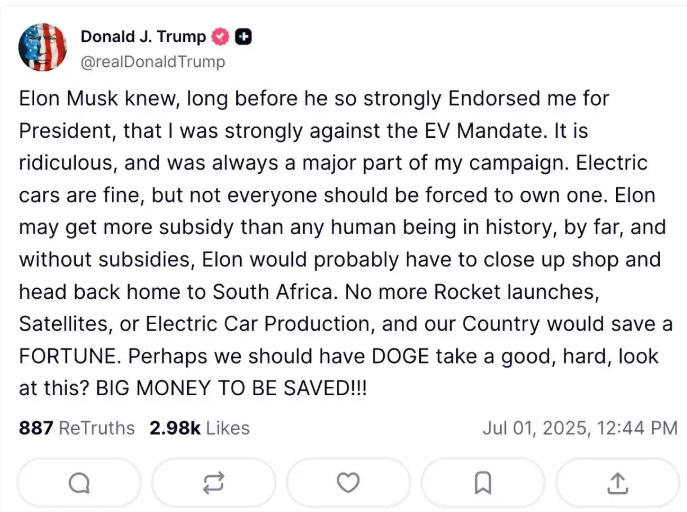View the 887 ReTruths list
Viewport: 687px width, 512px height.
point(77,428)
